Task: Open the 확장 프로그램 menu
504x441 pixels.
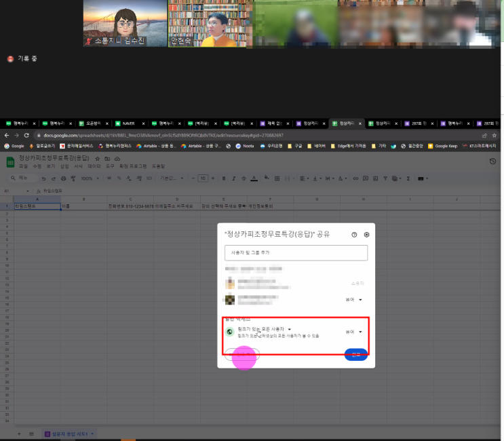Action: (133, 166)
